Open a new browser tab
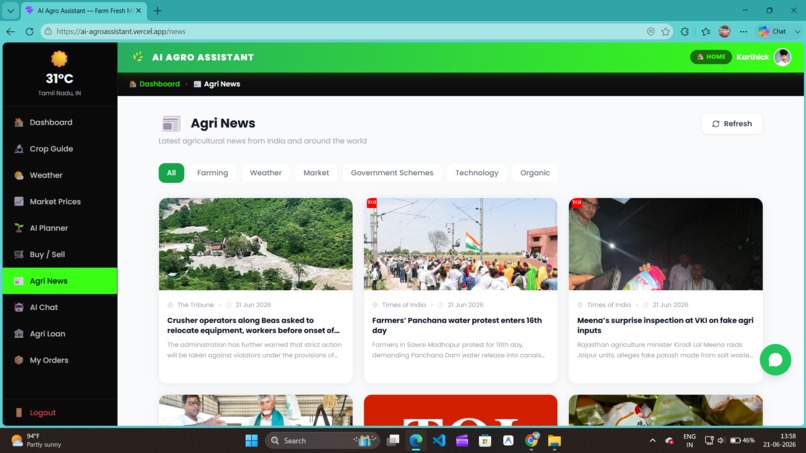This screenshot has width=806, height=453. pos(157,10)
